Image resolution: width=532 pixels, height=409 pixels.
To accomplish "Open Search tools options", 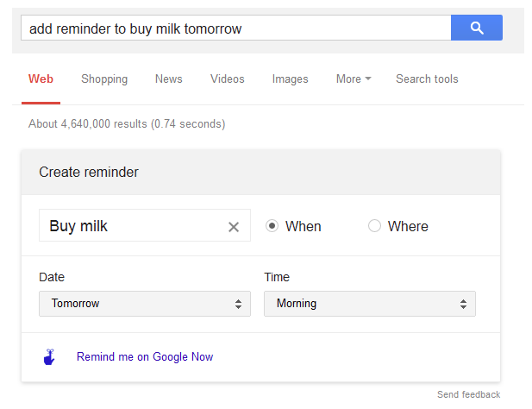I will (x=427, y=79).
